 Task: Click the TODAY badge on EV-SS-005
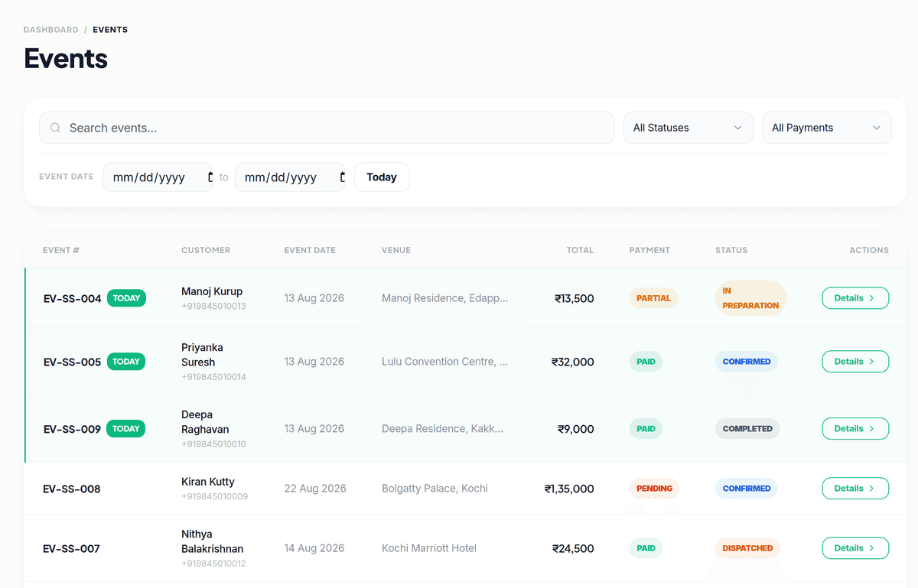click(126, 362)
